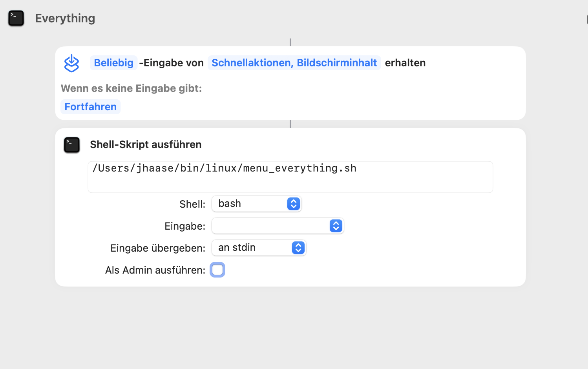Click the Shell-Skript ausführen terminal icon
The image size is (588, 369).
(x=72, y=145)
